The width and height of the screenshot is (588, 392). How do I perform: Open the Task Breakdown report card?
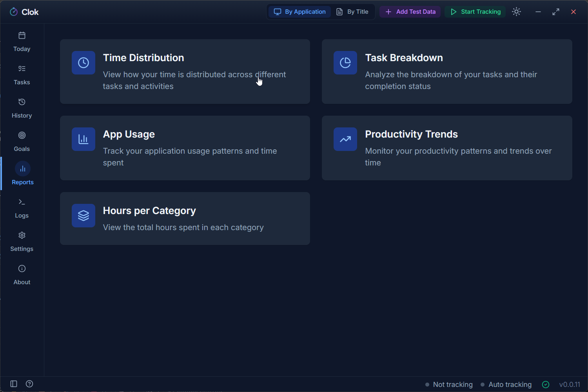click(447, 71)
